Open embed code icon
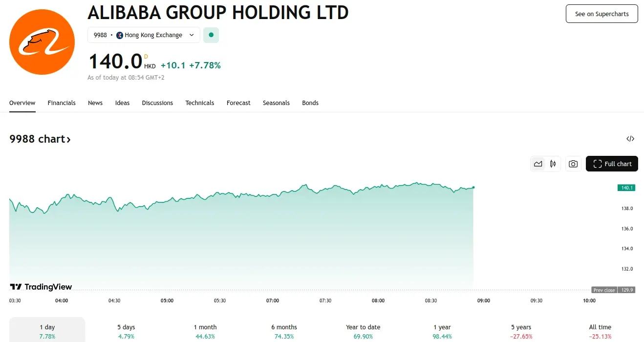 tap(630, 139)
